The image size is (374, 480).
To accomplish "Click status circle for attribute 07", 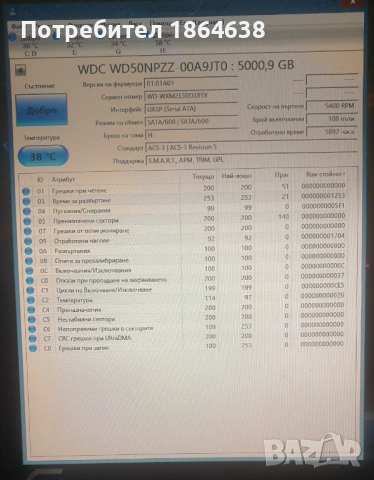I will (28, 231).
